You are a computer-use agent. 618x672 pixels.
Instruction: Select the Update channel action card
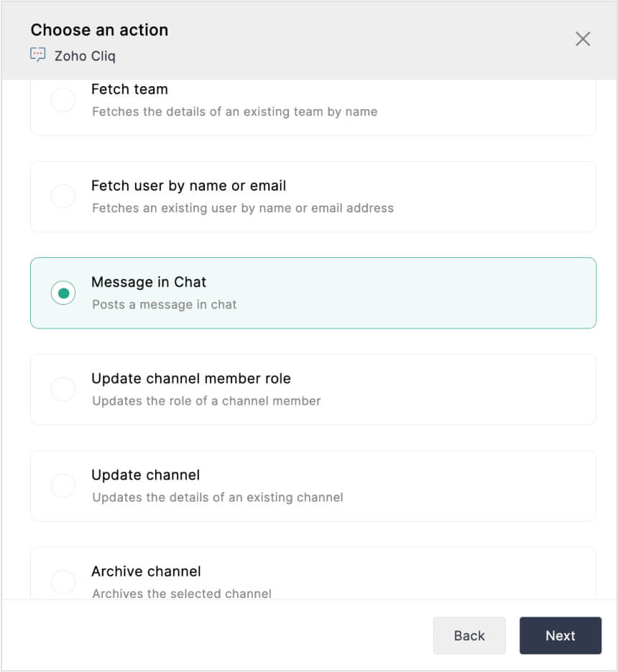313,485
